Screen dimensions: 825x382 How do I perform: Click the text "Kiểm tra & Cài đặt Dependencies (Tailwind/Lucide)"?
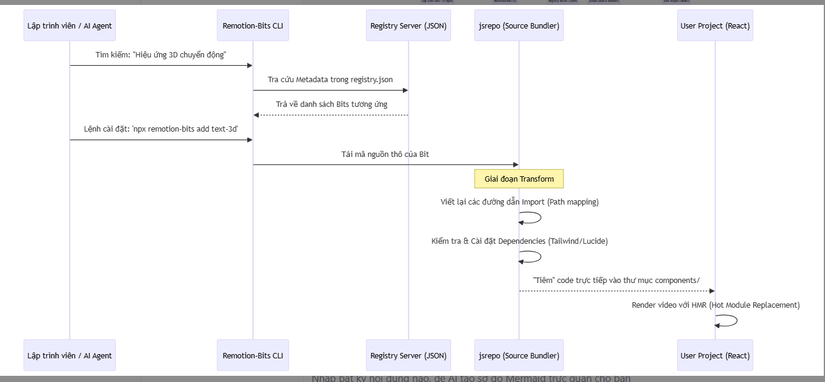click(519, 242)
